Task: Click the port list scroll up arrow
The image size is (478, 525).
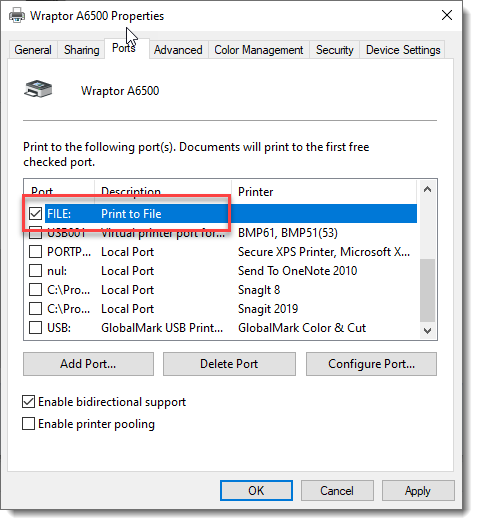Action: pyautogui.click(x=427, y=190)
